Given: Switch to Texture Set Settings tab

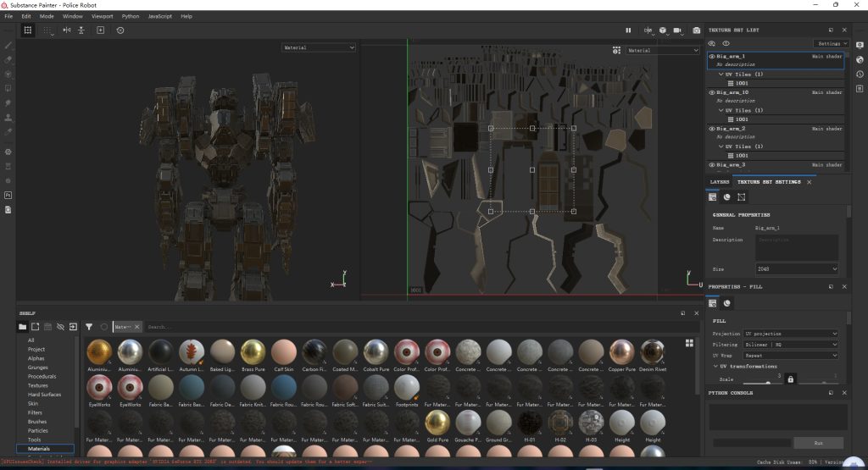Looking at the screenshot, I should [768, 182].
